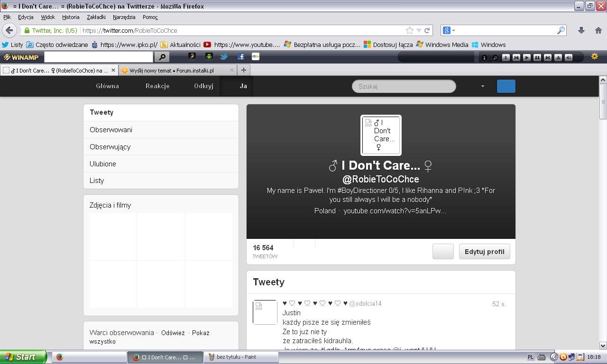Show the Ulubione tweets
The image size is (607, 364).
161,164
